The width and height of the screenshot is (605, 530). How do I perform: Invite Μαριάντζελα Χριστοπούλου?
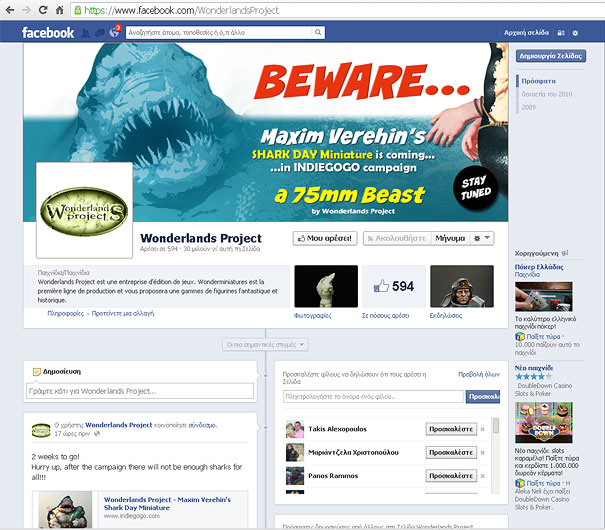click(x=451, y=452)
